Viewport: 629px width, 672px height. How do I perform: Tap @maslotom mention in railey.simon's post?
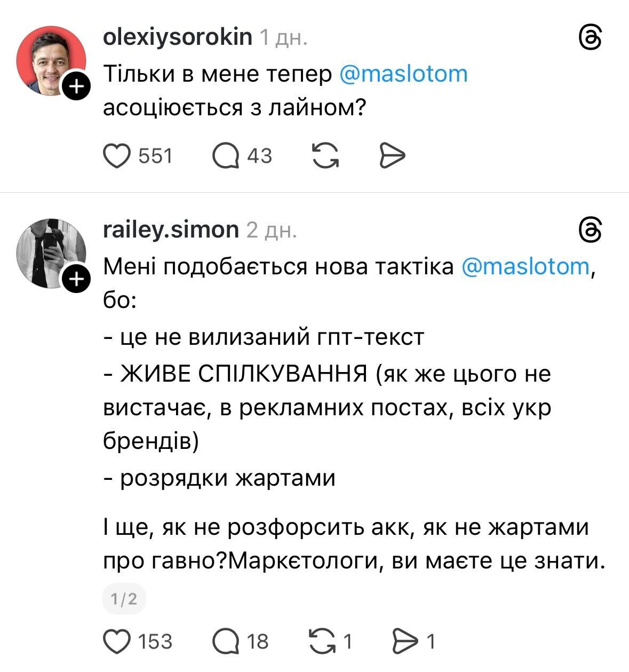(524, 265)
